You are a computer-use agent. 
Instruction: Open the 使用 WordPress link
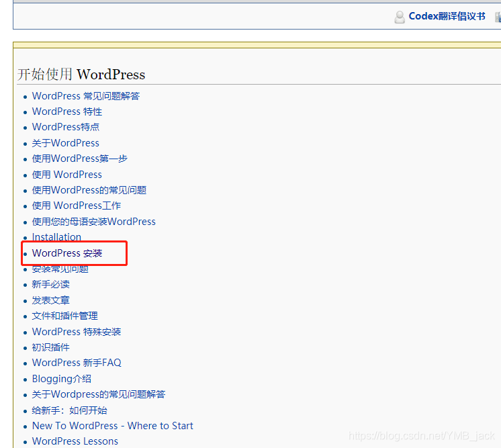(66, 175)
